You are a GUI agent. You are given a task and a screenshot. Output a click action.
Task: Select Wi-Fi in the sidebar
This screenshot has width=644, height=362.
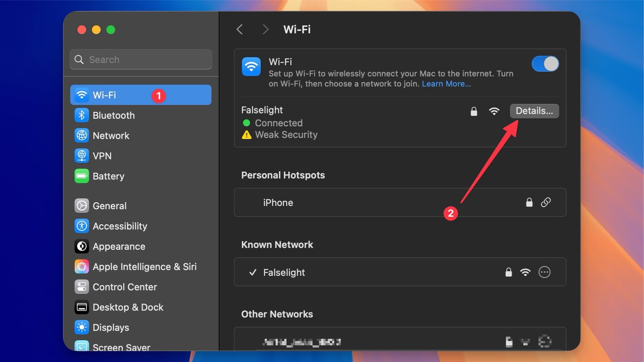pos(104,95)
